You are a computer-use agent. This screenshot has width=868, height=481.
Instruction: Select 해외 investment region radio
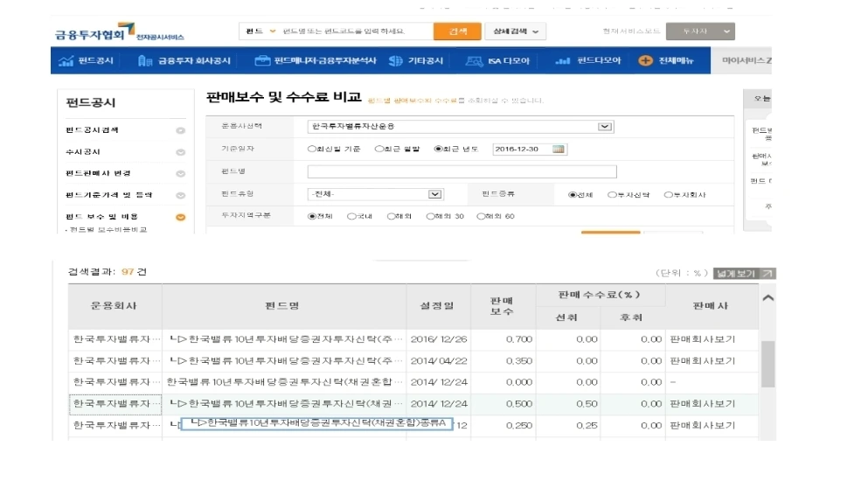coord(392,217)
